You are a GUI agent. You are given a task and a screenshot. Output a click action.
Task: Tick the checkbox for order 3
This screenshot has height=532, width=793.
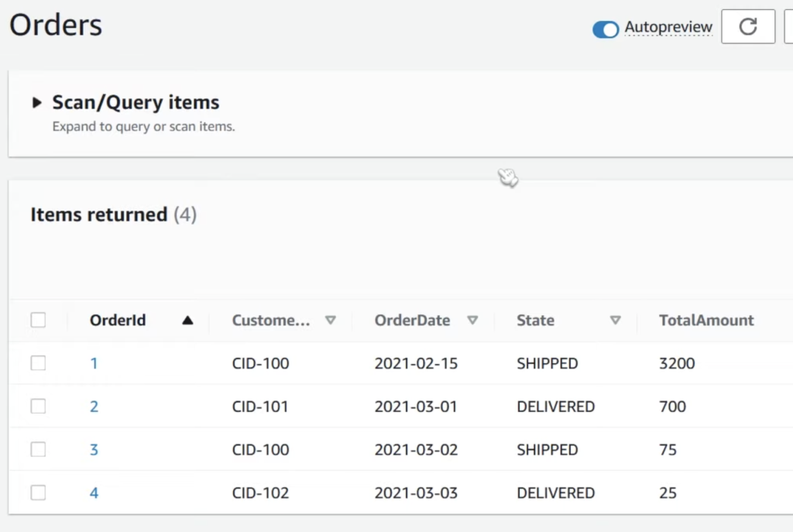point(38,450)
